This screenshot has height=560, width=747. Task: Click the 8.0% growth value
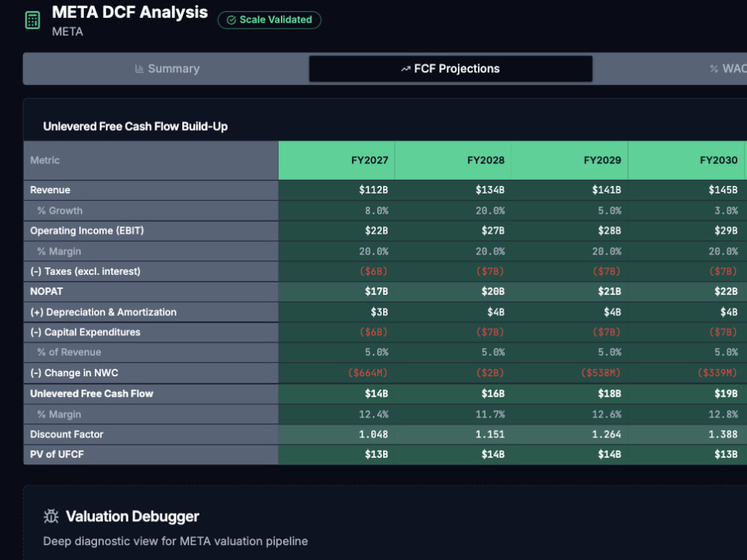[376, 211]
